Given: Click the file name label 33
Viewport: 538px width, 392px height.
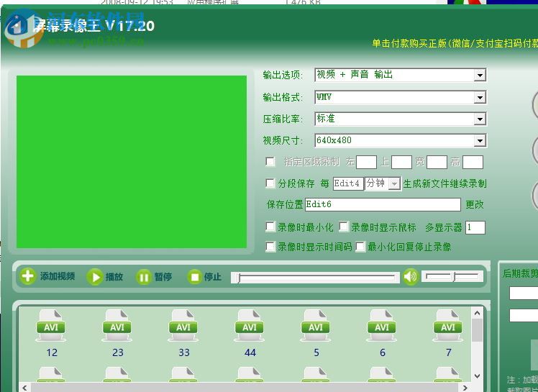Looking at the screenshot, I should pyautogui.click(x=184, y=352).
